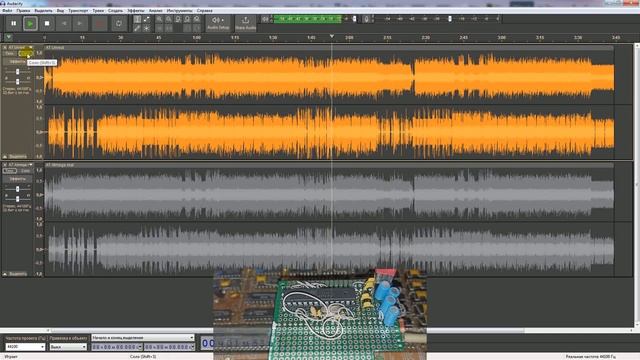Viewport: 640px width, 360px height.
Task: Click the Share Audio button
Action: click(245, 23)
